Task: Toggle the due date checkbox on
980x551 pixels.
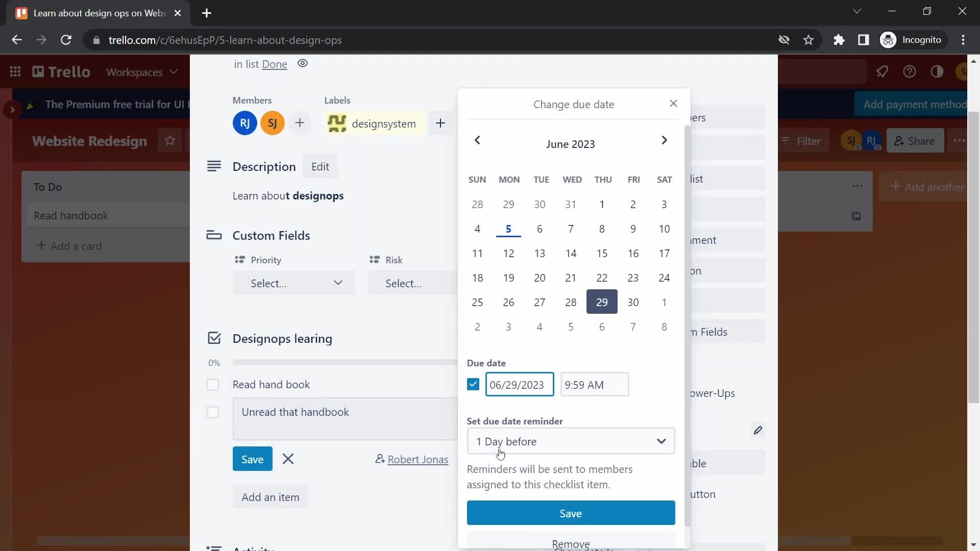Action: pyautogui.click(x=473, y=385)
